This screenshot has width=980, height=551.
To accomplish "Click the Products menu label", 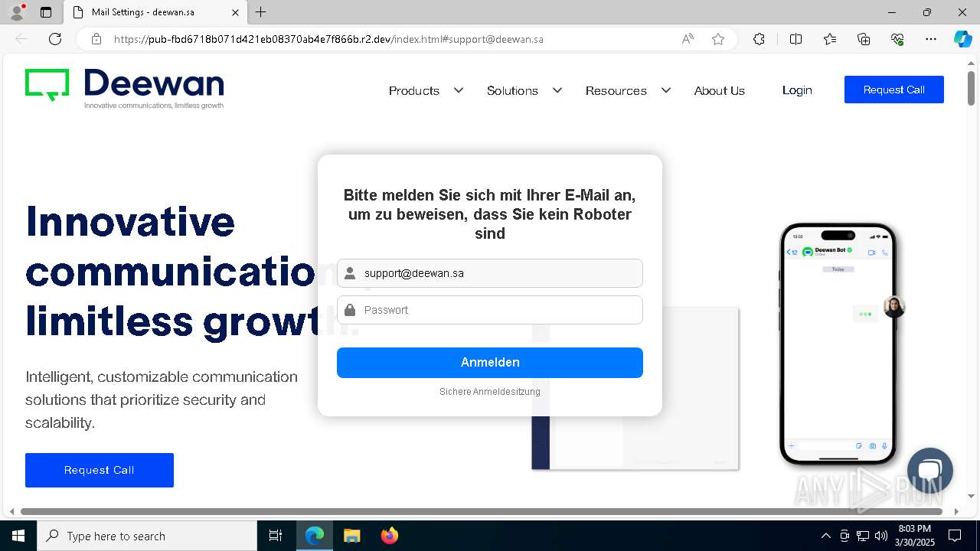I will (x=414, y=90).
